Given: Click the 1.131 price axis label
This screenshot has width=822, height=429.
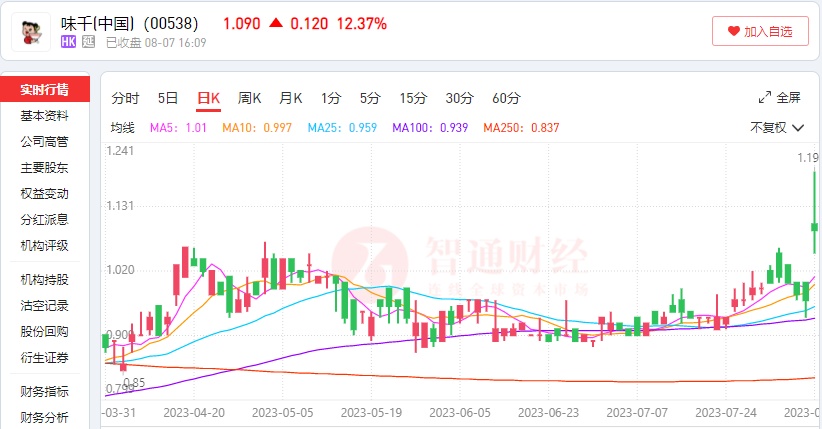Looking at the screenshot, I should coord(120,206).
